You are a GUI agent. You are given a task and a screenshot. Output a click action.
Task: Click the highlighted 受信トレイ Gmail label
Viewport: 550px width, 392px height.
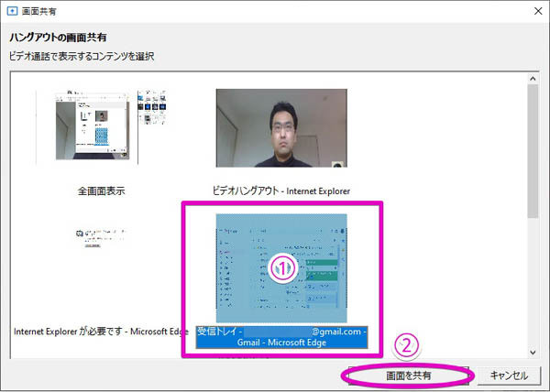pyautogui.click(x=281, y=336)
